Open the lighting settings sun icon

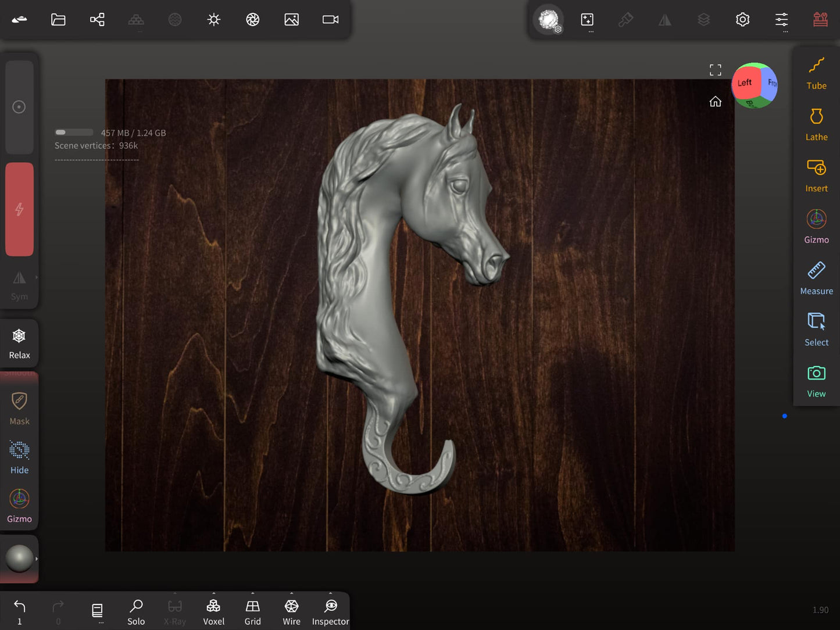pos(213,19)
